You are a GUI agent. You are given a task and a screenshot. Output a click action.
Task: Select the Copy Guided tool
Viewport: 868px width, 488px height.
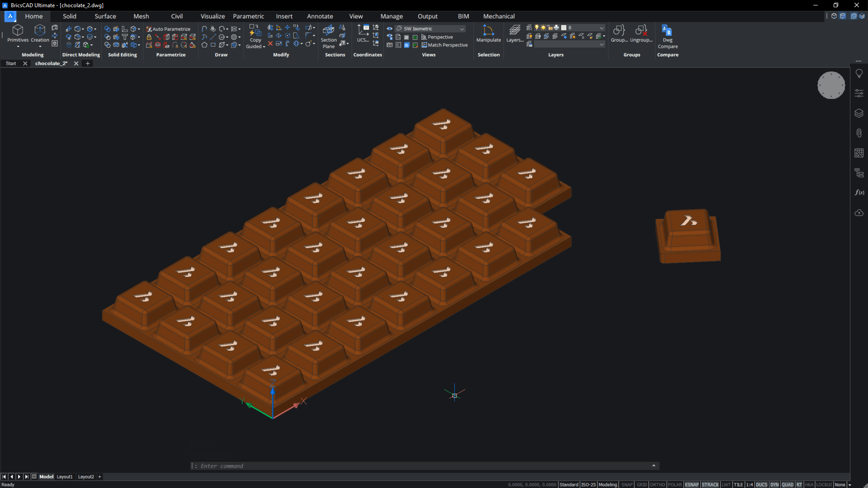point(255,36)
